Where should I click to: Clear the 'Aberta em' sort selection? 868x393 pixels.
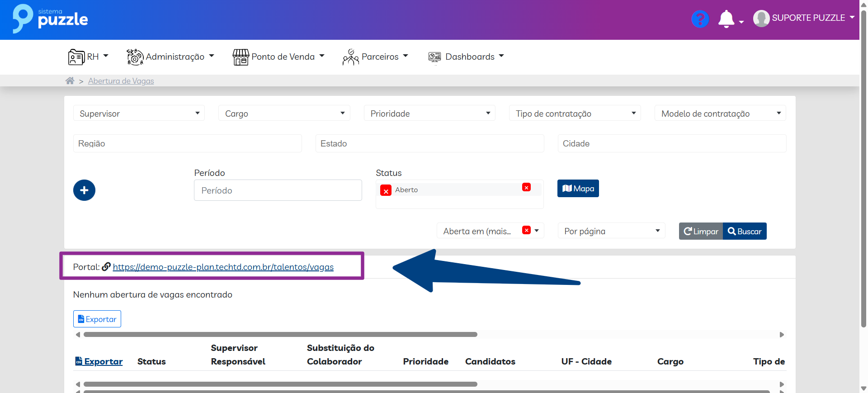[526, 230]
